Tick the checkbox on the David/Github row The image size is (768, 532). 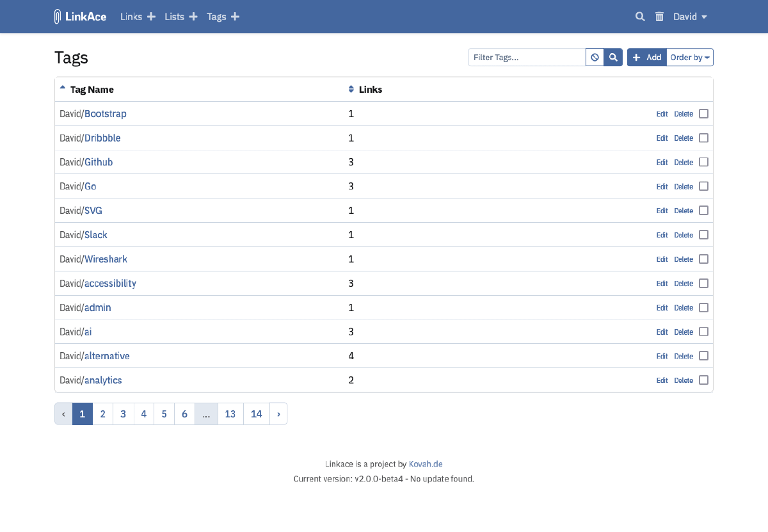(703, 162)
